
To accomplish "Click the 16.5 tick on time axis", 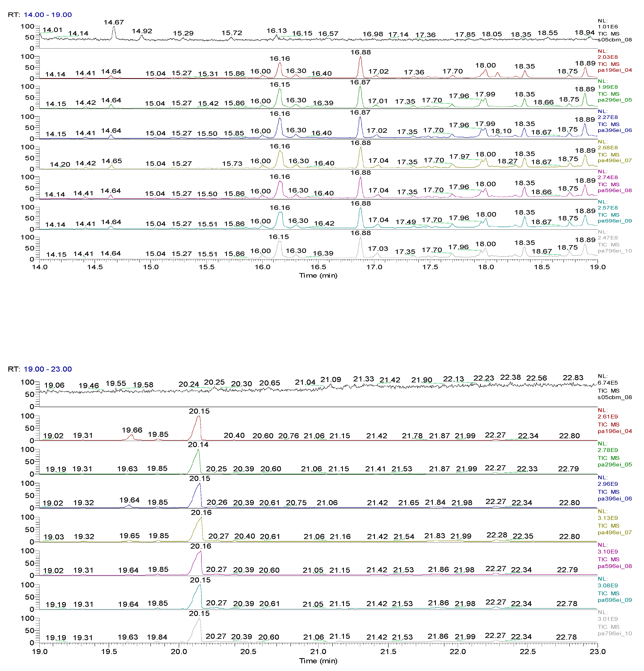I will [x=318, y=267].
